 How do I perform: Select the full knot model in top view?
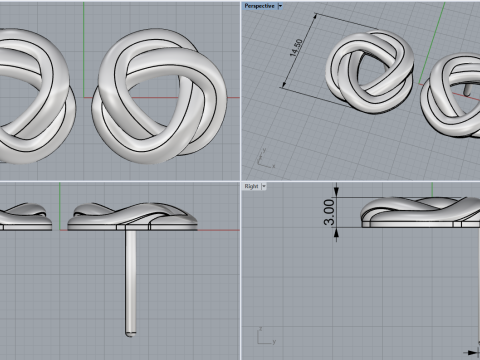click(x=159, y=96)
